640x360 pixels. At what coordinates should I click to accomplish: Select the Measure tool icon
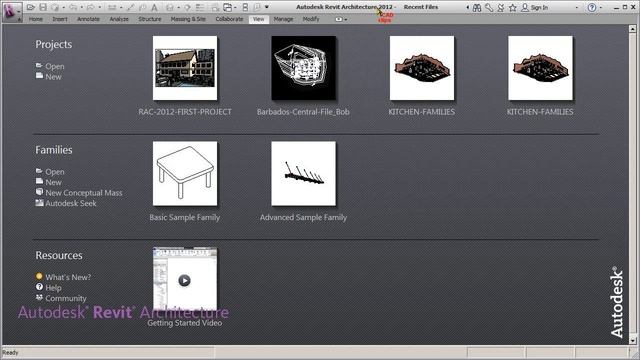click(x=112, y=7)
